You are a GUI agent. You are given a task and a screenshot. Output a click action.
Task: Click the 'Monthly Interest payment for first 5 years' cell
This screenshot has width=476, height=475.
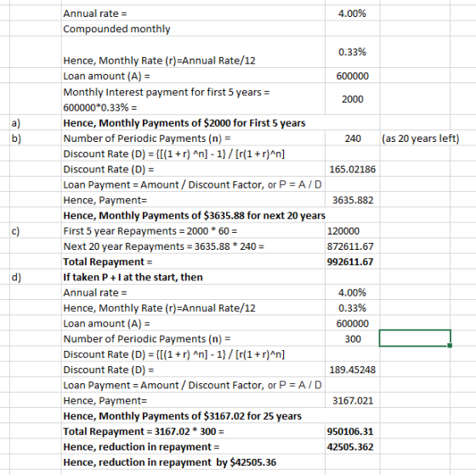[x=193, y=99]
